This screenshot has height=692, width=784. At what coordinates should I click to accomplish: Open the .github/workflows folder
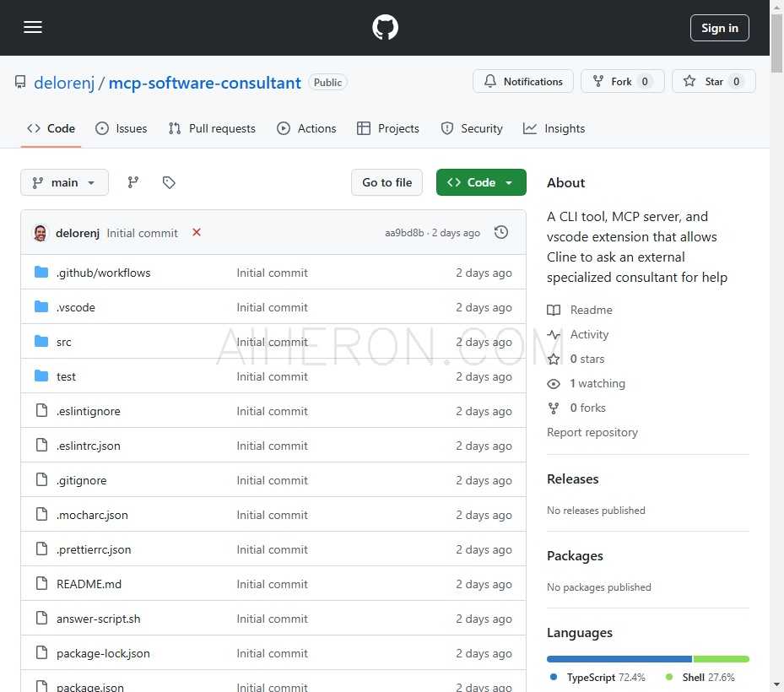tap(103, 273)
